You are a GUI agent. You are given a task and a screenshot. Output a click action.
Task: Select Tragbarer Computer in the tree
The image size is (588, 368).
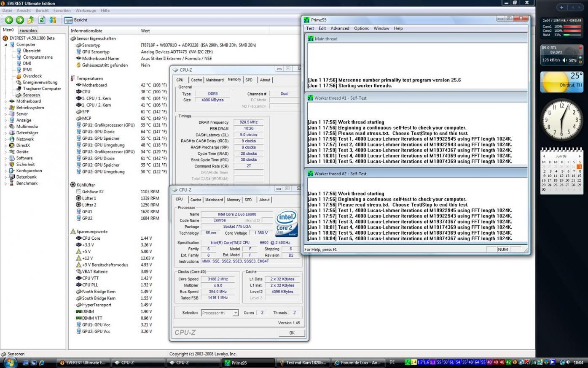coord(42,89)
